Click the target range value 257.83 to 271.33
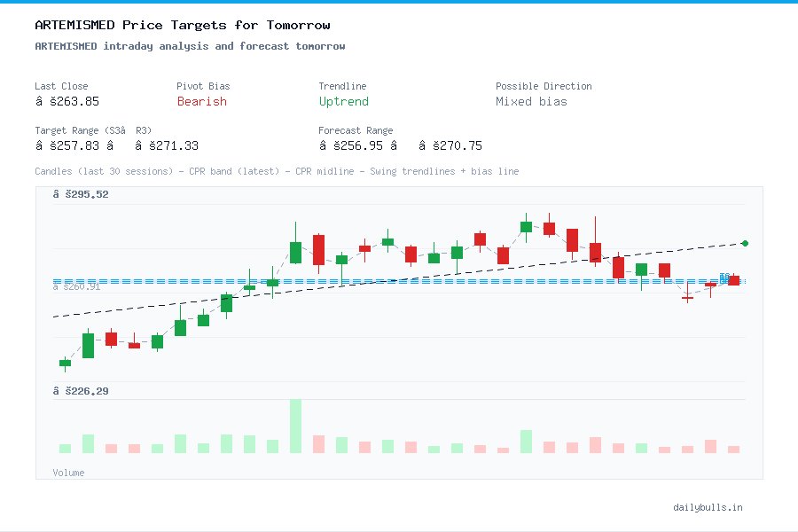Screen dimensions: 798x532 [116, 145]
